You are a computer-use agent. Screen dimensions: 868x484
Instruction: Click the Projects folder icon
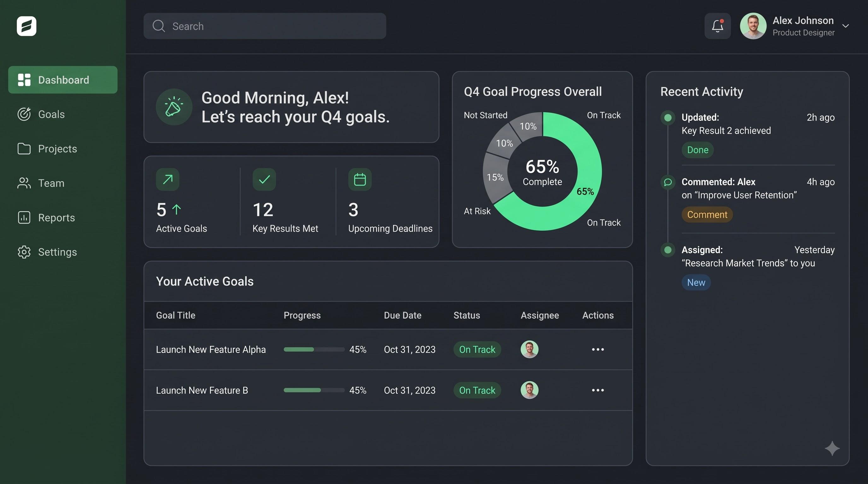24,149
